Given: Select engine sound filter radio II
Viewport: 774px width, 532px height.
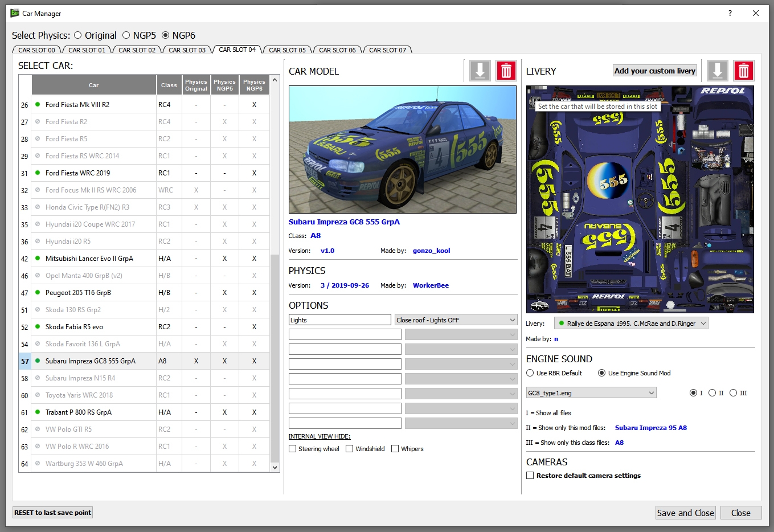Looking at the screenshot, I should coord(712,392).
